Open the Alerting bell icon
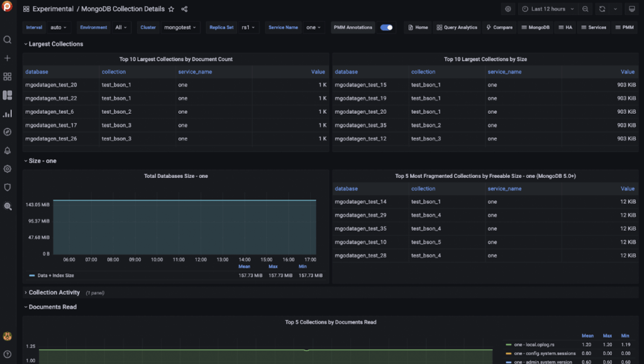Screen dimensions: 644x364 [x=8, y=150]
